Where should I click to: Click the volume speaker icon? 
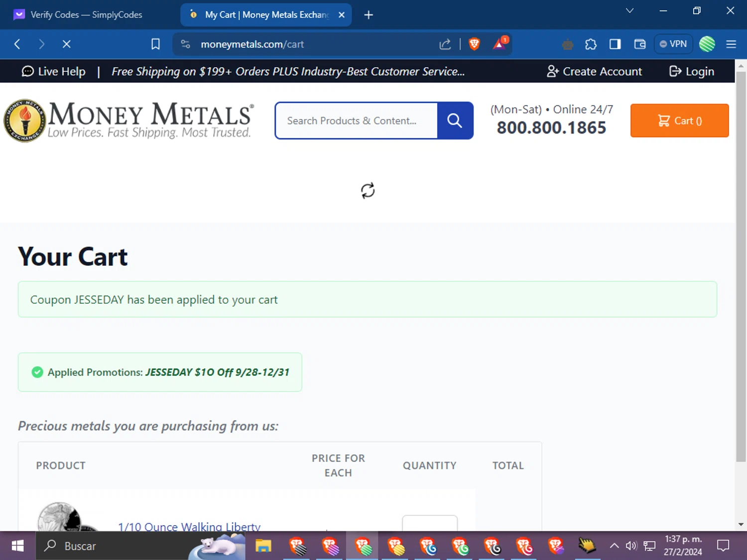[631, 546]
